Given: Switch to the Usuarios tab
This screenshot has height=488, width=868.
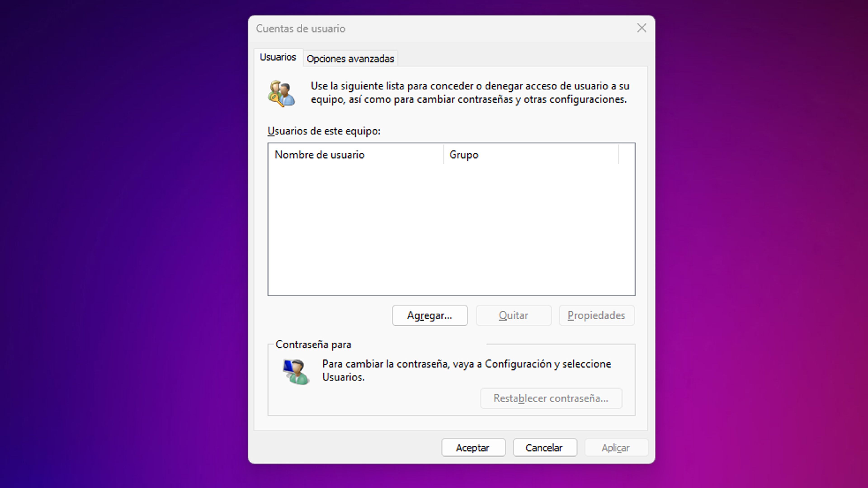Looking at the screenshot, I should pyautogui.click(x=278, y=57).
